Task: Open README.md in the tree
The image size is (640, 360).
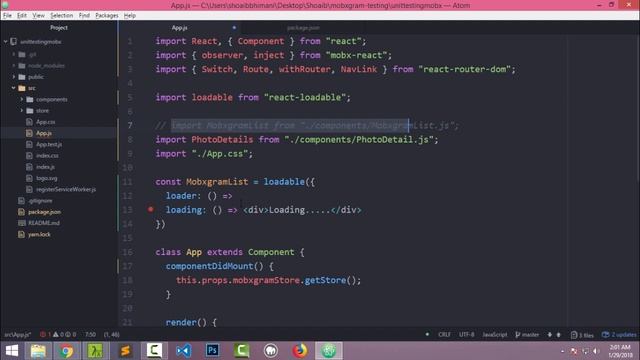Action: click(44, 223)
